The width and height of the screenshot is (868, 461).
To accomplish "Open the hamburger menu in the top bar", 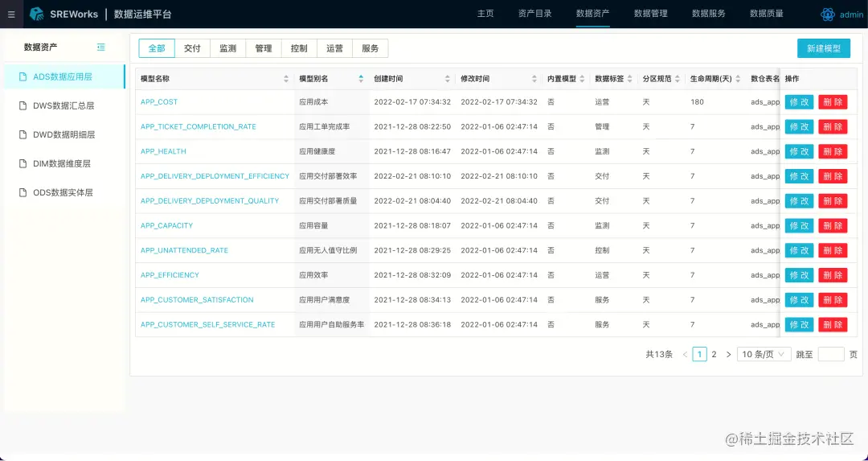I will [x=11, y=14].
